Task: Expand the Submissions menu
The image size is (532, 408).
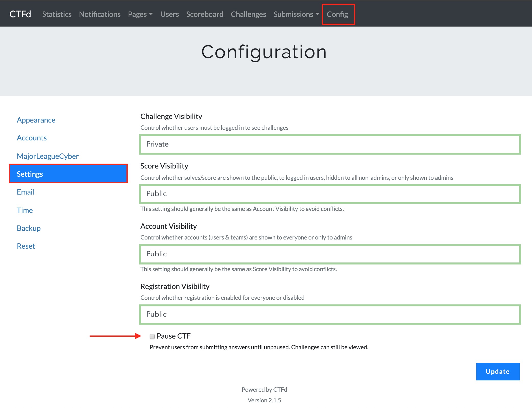Action: [x=296, y=14]
